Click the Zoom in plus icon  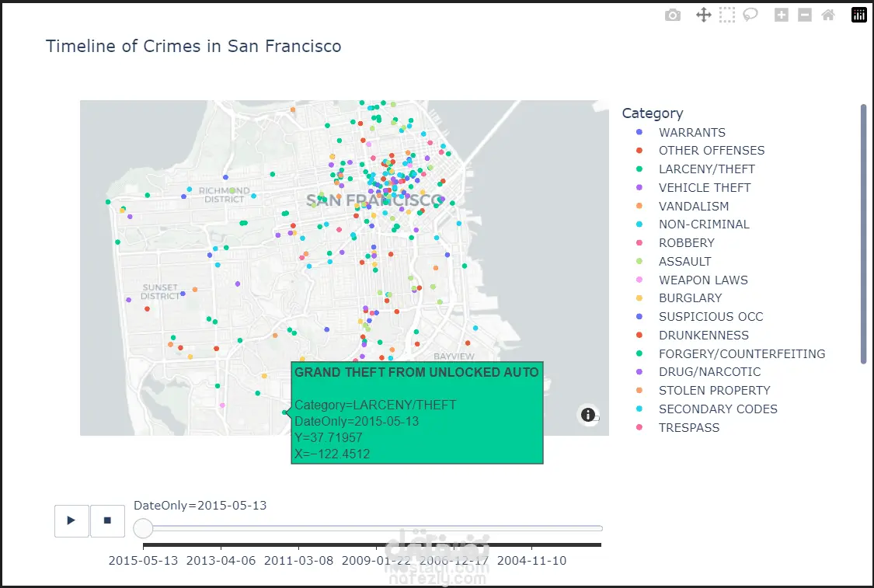tap(782, 15)
